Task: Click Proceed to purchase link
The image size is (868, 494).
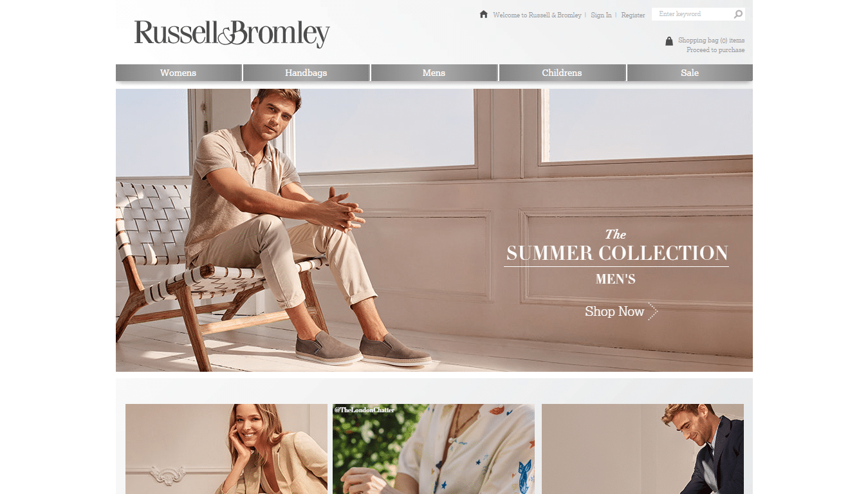Action: (716, 50)
